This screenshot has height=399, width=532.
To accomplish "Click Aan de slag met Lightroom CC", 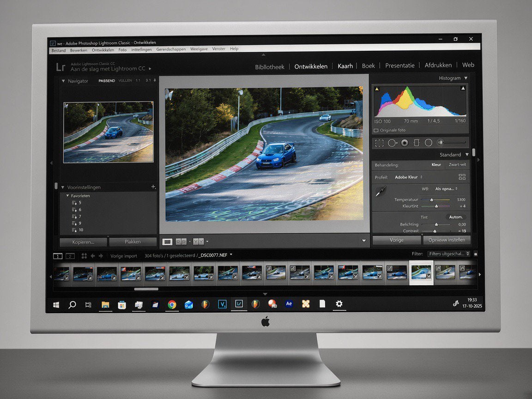I will point(108,69).
